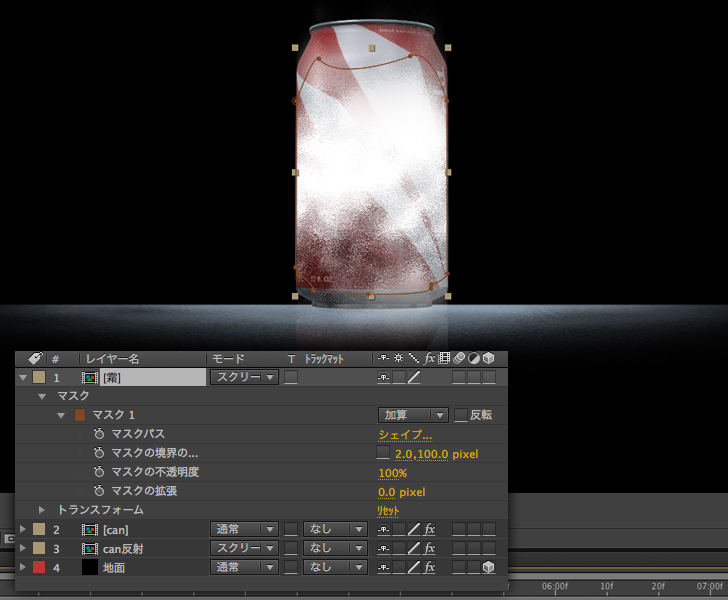Click the brown マスク 1 color swatch

[x=80, y=415]
